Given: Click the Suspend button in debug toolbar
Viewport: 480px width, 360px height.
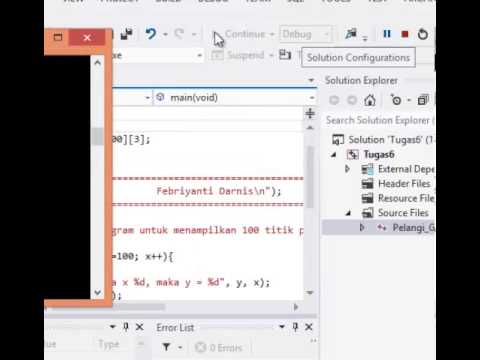Looking at the screenshot, I should pyautogui.click(x=238, y=55).
